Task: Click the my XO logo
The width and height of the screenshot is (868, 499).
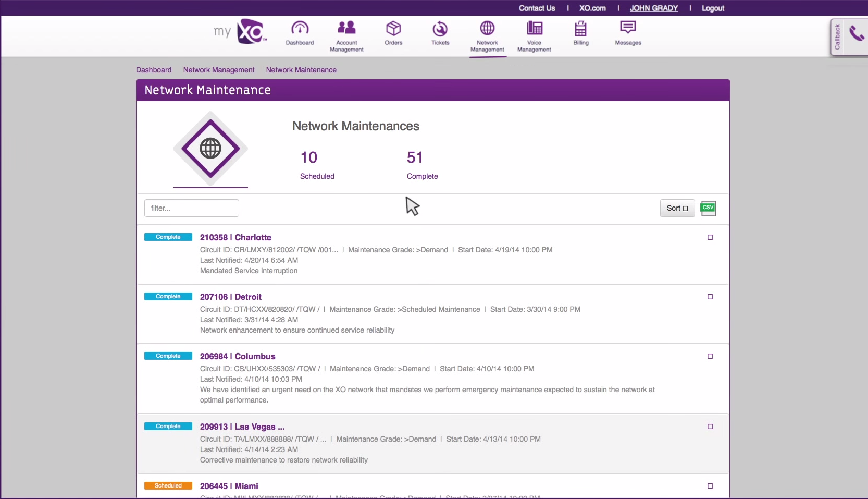Action: 240,31
